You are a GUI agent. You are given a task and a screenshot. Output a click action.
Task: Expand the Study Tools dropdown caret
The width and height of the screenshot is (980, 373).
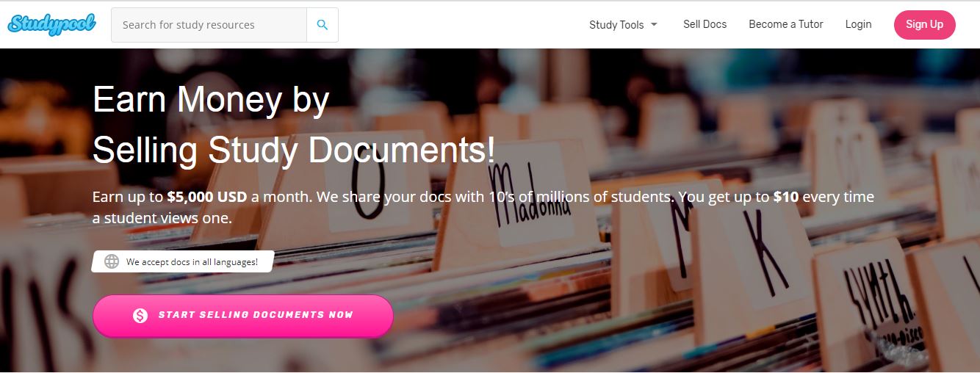click(x=654, y=25)
